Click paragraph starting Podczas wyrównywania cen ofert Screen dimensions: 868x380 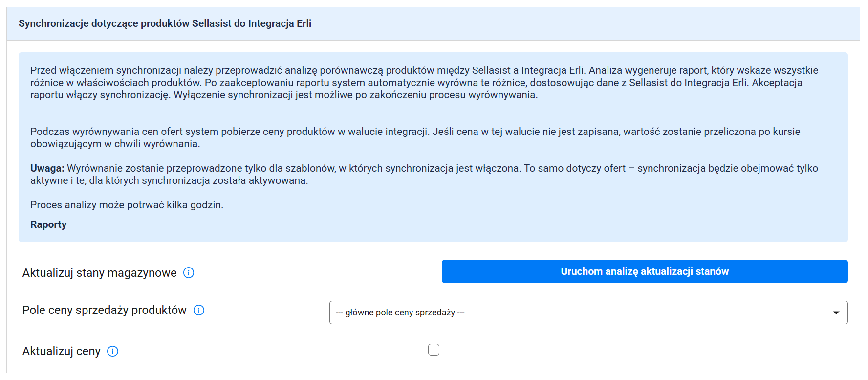pyautogui.click(x=415, y=132)
